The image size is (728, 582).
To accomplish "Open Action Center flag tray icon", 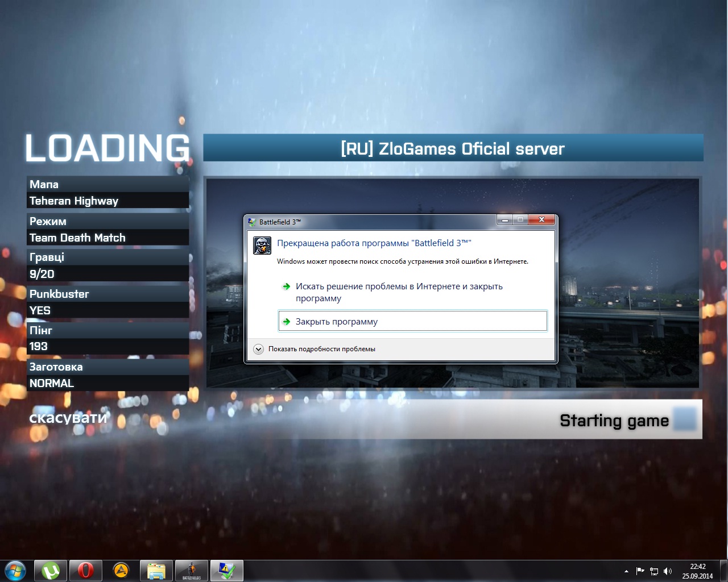I will (x=640, y=571).
